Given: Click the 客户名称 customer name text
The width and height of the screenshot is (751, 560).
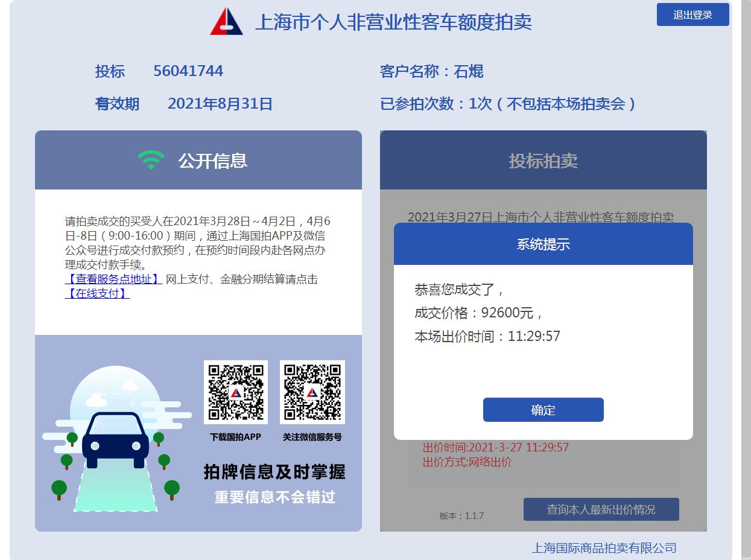Looking at the screenshot, I should [432, 72].
